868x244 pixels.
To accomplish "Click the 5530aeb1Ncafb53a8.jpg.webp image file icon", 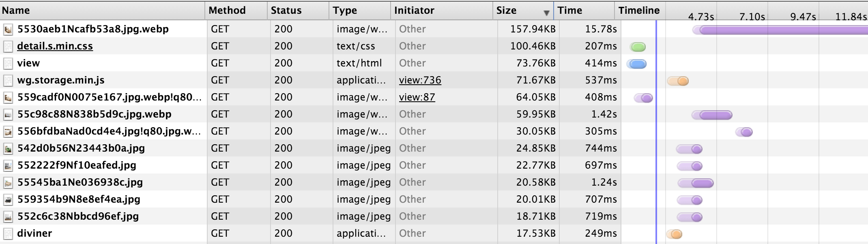I will click(8, 29).
